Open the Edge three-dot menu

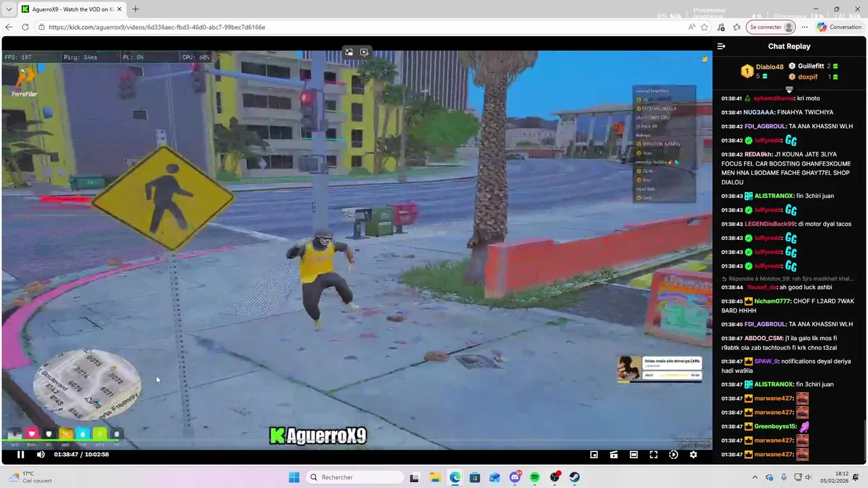(805, 27)
